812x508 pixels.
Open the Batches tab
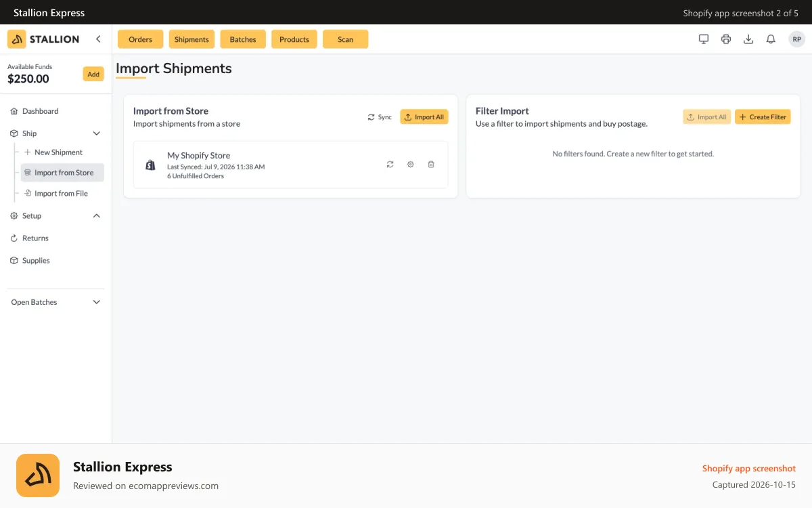(243, 39)
